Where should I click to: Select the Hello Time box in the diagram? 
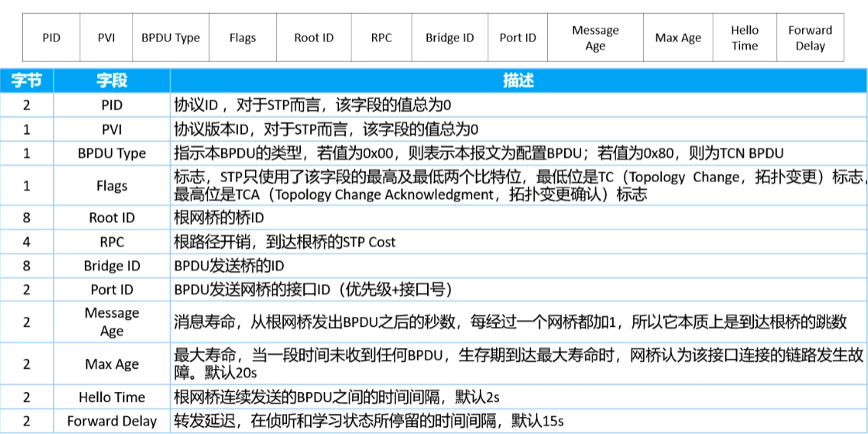coord(745,38)
